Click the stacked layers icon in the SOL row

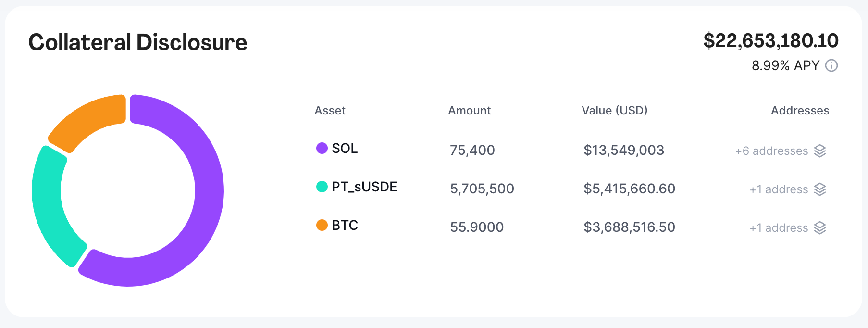point(820,151)
